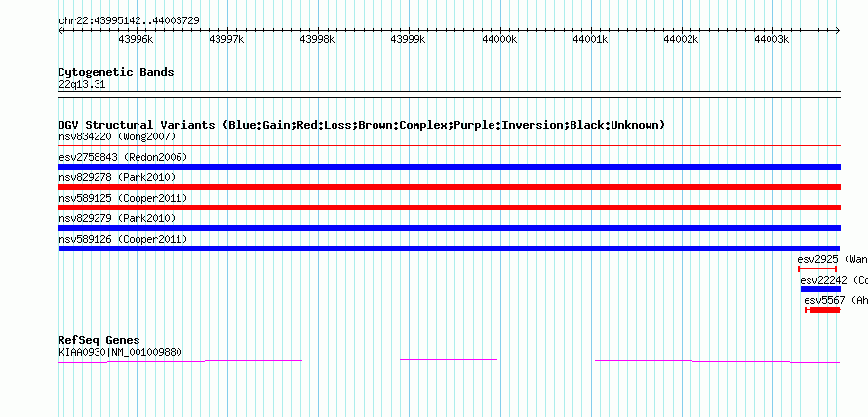Open the esv2758843 (Redon2006) variant label
868x417 pixels.
click(x=123, y=157)
